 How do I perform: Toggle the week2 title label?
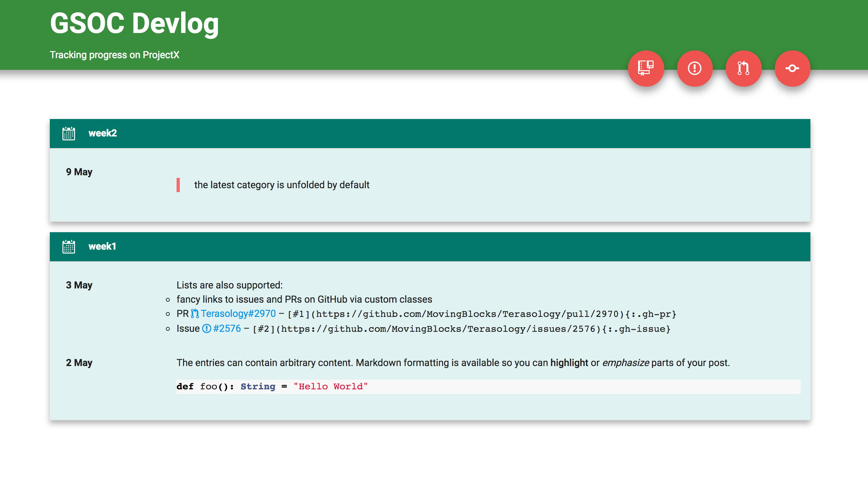pos(103,133)
